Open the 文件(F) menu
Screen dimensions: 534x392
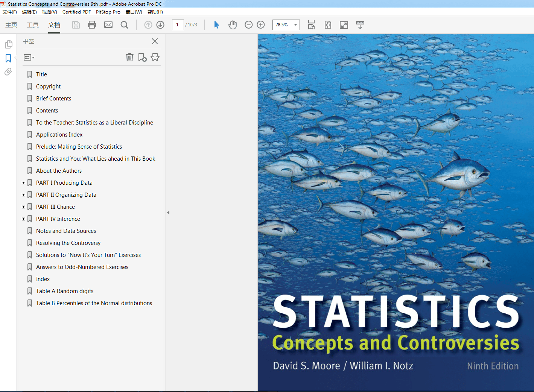click(x=9, y=12)
